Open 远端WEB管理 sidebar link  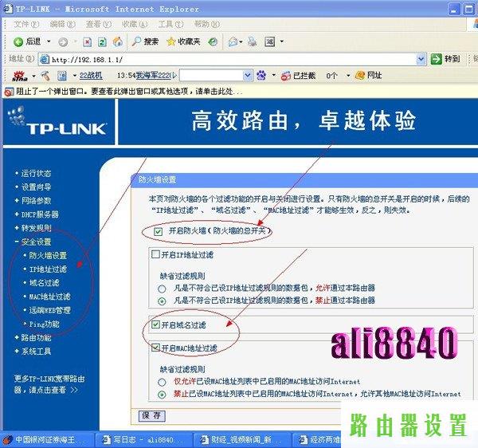[49, 310]
